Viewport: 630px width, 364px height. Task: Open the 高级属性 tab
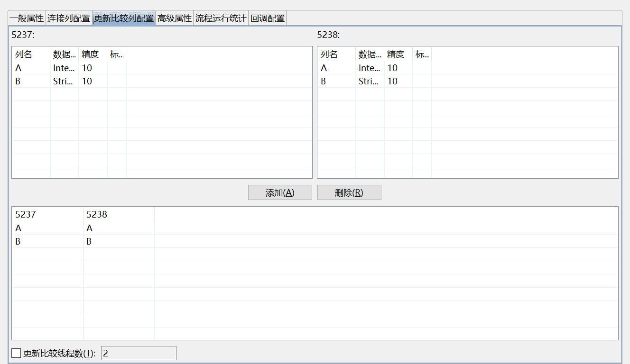pyautogui.click(x=175, y=18)
